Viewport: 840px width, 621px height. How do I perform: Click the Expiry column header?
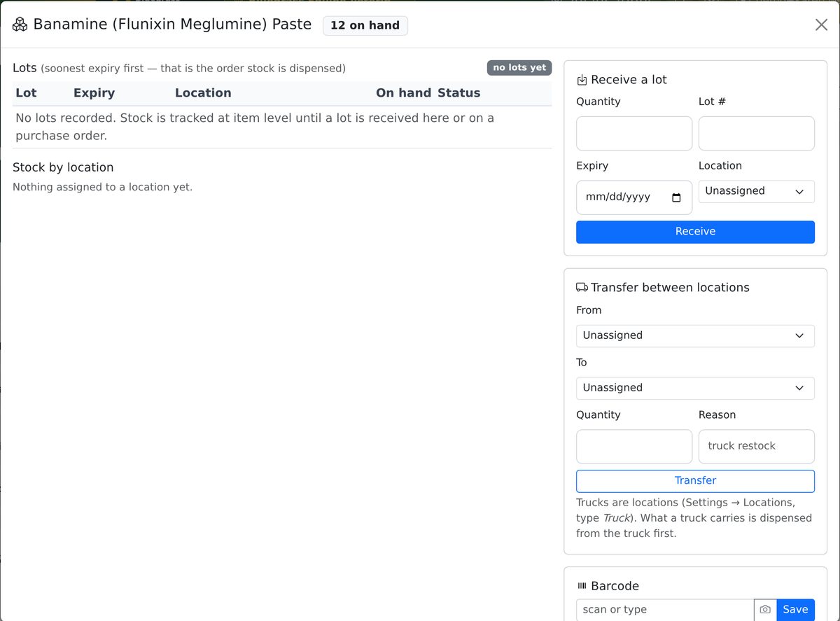tap(94, 93)
